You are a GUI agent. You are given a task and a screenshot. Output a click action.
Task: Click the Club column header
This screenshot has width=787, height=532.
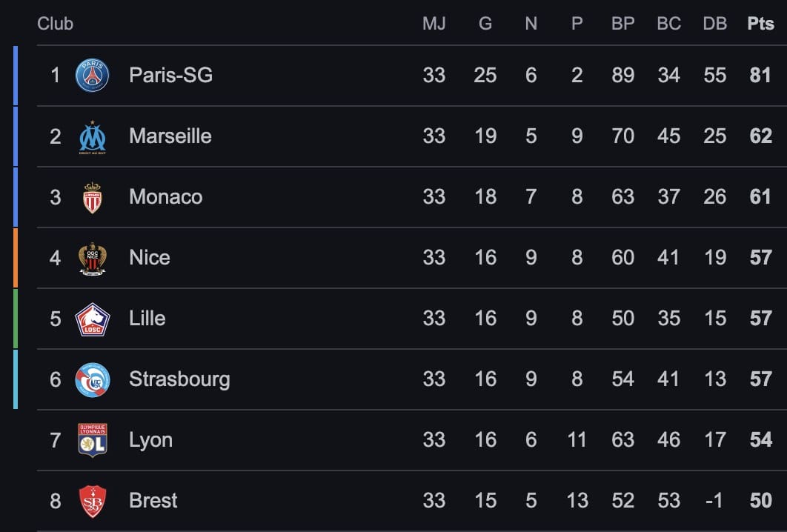point(56,24)
